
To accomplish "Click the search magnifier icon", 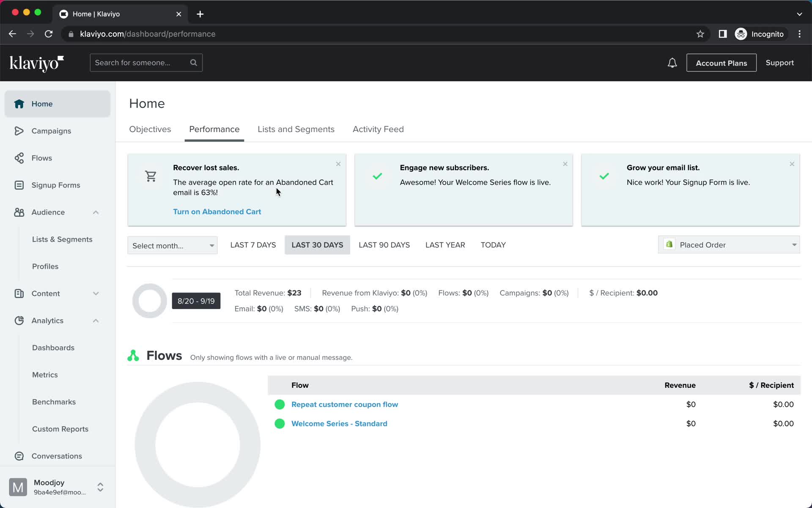I will coord(194,63).
